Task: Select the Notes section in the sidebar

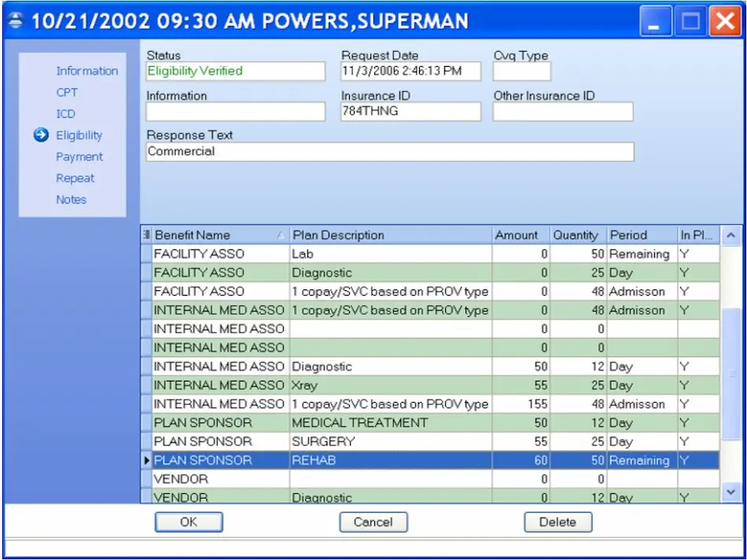Action: 71,200
